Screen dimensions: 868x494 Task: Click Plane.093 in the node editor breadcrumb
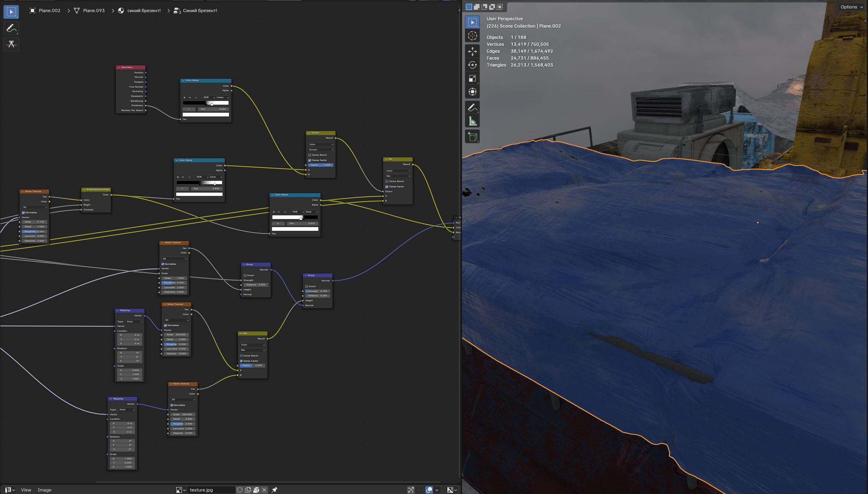click(94, 11)
